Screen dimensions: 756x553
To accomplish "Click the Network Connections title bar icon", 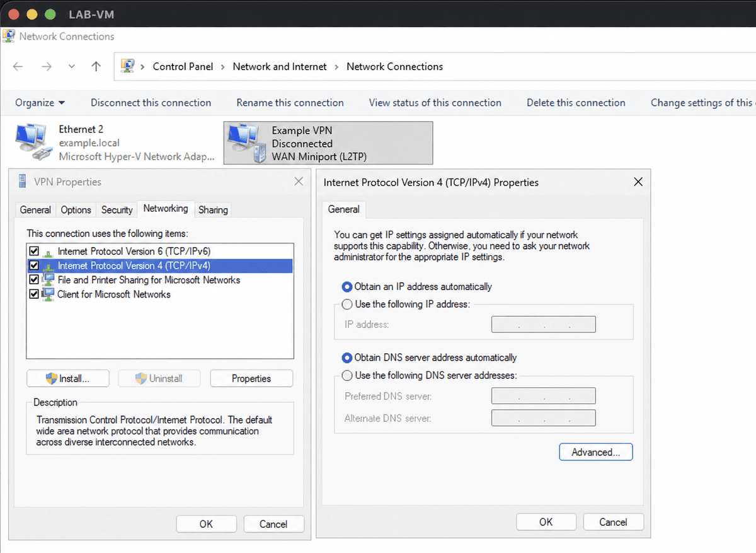I will pos(9,36).
